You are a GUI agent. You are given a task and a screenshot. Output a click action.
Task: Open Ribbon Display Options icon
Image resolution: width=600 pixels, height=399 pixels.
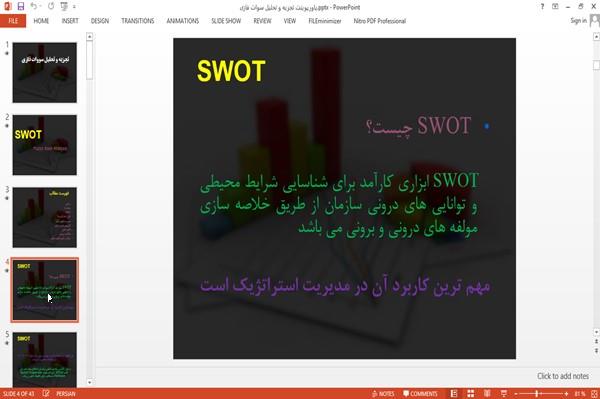(555, 7)
